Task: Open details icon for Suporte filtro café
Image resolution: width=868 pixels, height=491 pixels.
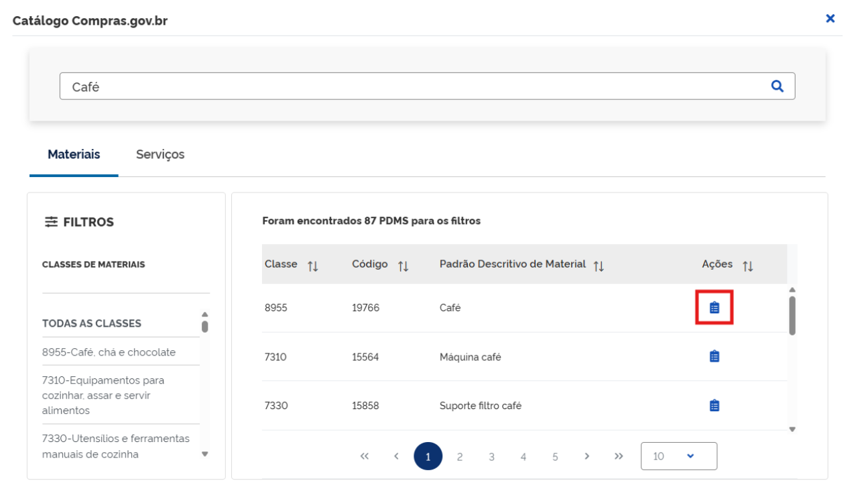Action: tap(714, 405)
